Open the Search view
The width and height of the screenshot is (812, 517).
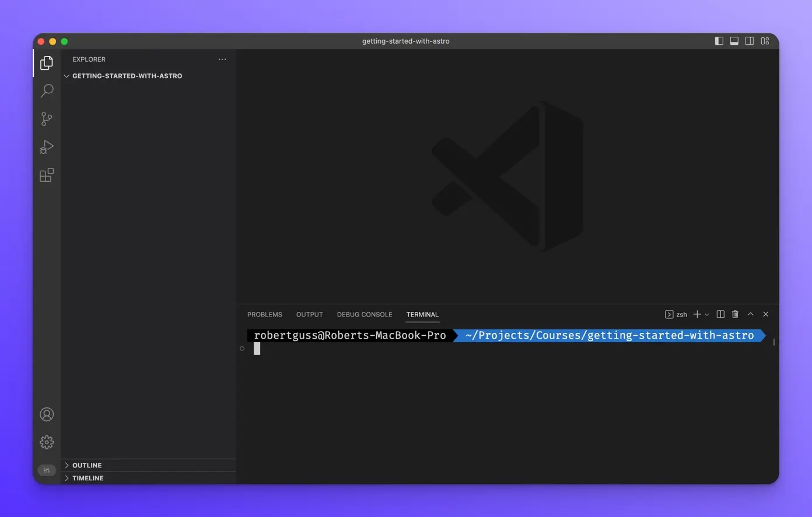(x=47, y=91)
